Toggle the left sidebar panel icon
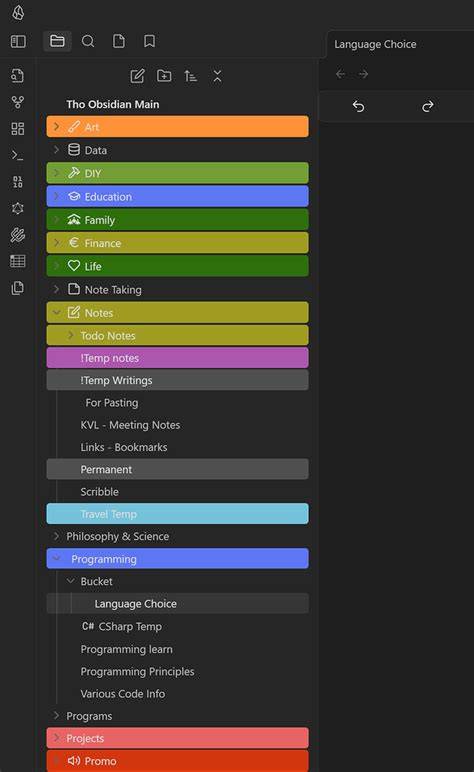The width and height of the screenshot is (474, 772). [18, 41]
